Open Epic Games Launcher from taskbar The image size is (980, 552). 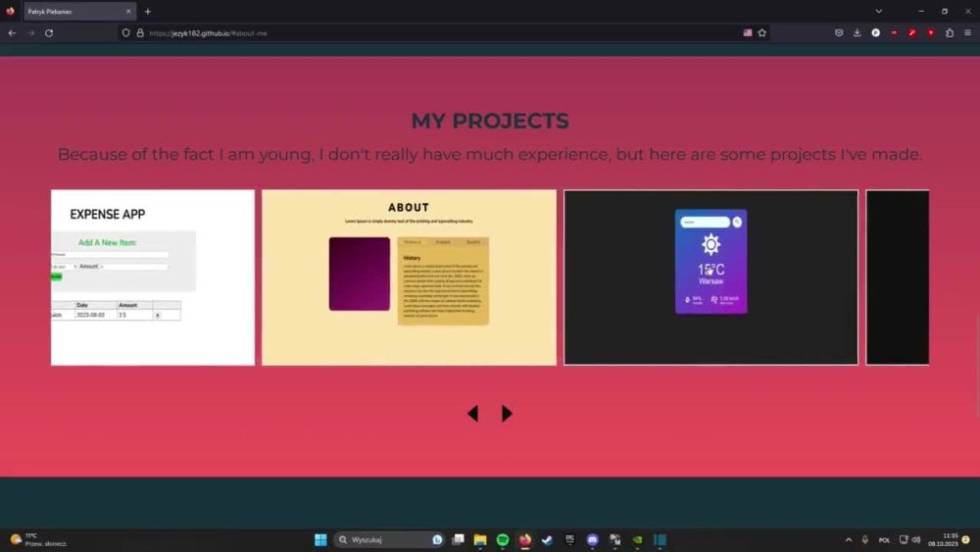click(570, 539)
